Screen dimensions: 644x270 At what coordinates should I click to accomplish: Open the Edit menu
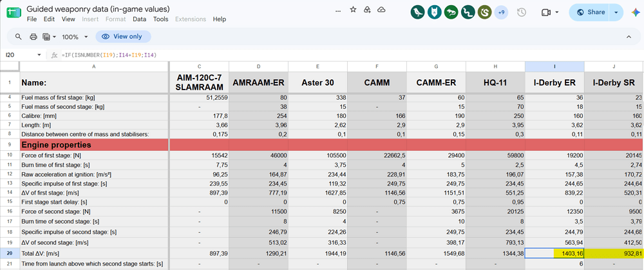click(x=49, y=19)
